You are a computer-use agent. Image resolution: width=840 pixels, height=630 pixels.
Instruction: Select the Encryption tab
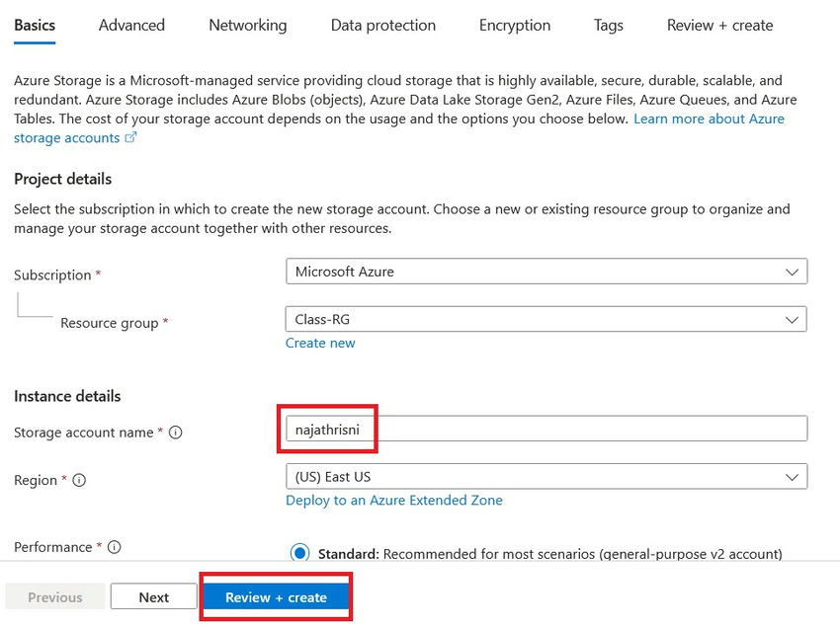click(514, 25)
